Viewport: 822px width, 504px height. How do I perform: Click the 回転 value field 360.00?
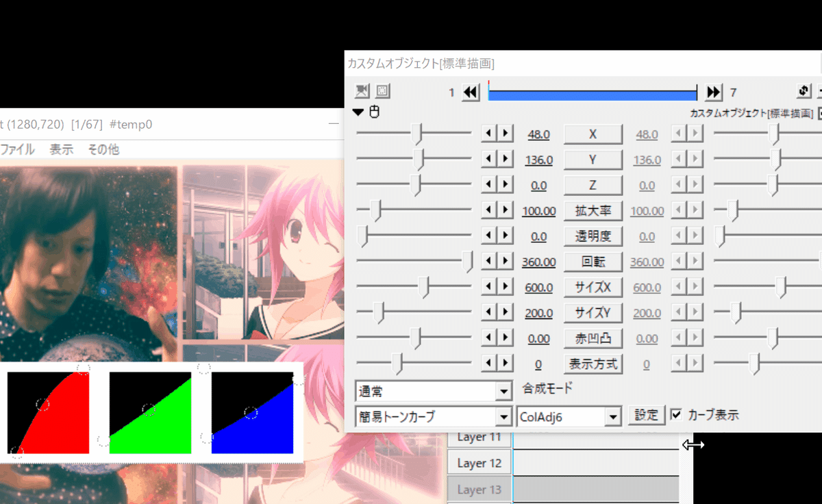538,262
